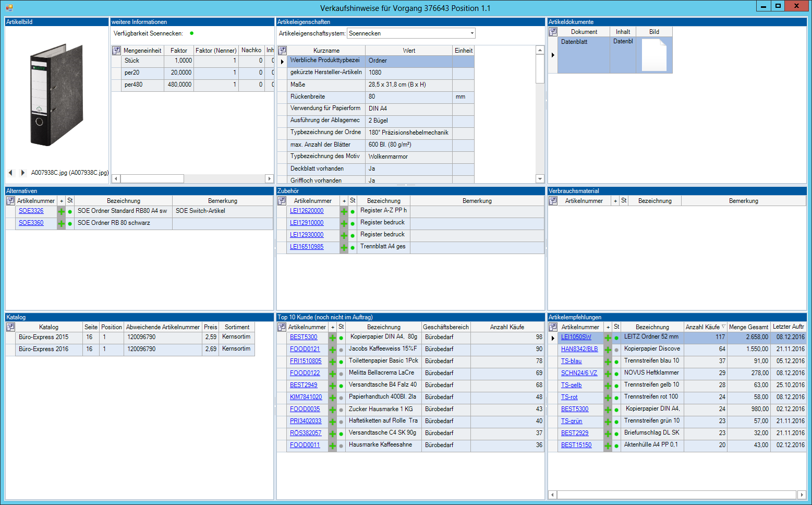812x505 pixels.
Task: Click grid settings icon in Artikeldokumente panel
Action: pyautogui.click(x=553, y=32)
